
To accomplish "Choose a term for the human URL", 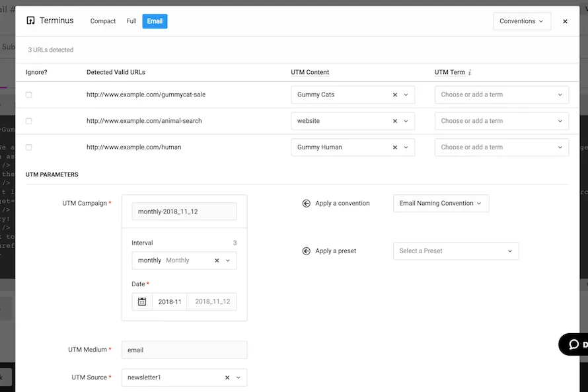I will coord(501,147).
